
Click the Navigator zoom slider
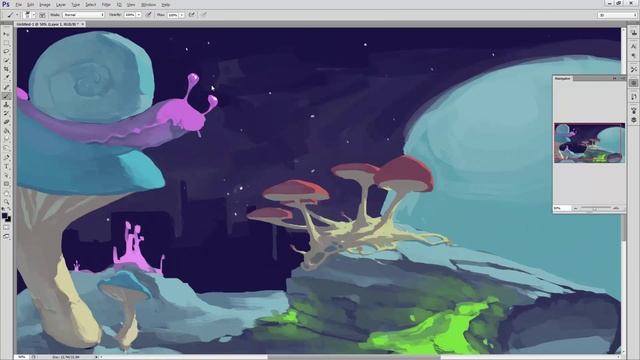point(595,208)
